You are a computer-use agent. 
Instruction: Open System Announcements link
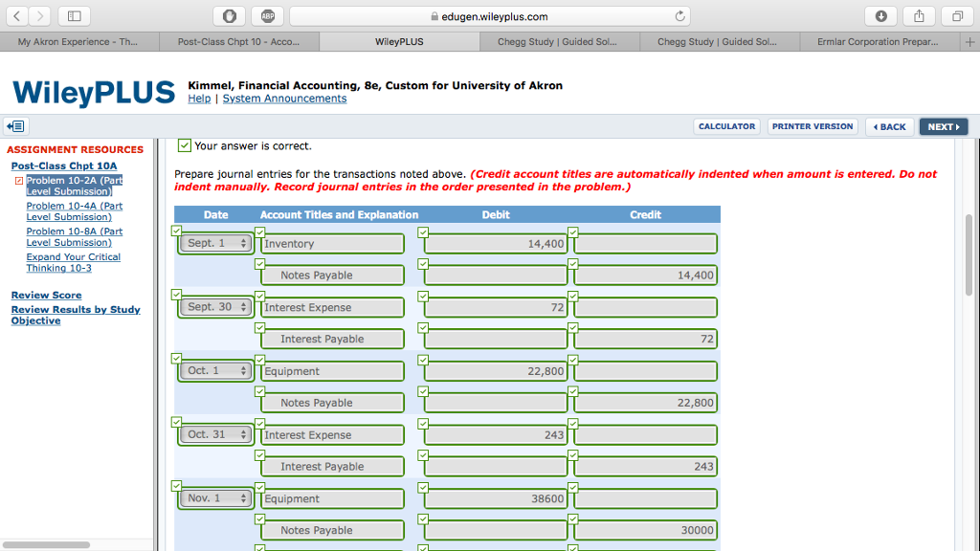coord(284,99)
